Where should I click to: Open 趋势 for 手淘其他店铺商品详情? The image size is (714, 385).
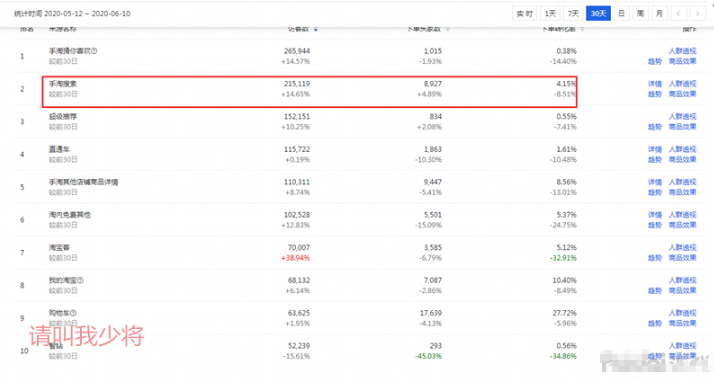(655, 193)
